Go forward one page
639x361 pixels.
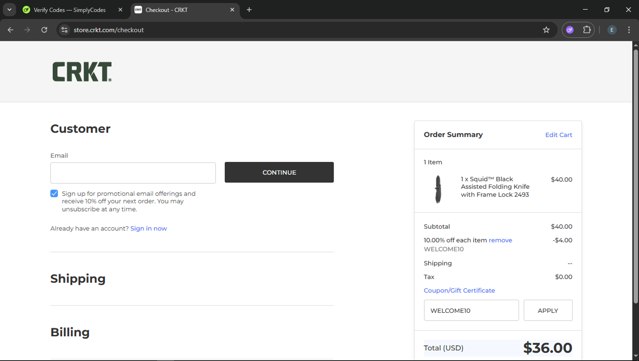(27, 30)
